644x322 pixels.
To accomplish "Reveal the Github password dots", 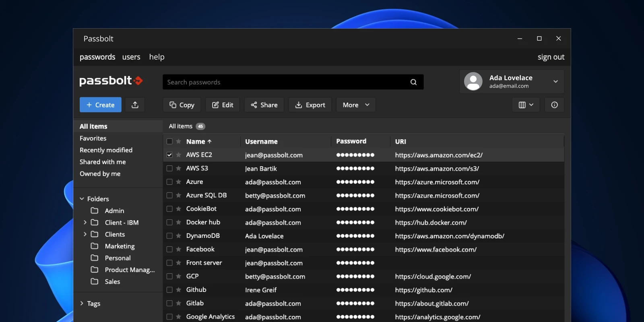I will 355,290.
